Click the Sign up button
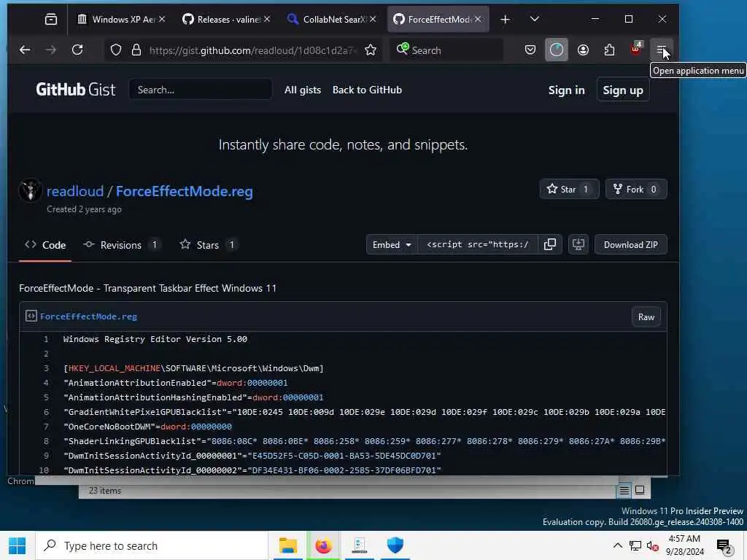This screenshot has height=560, width=747. (x=623, y=90)
